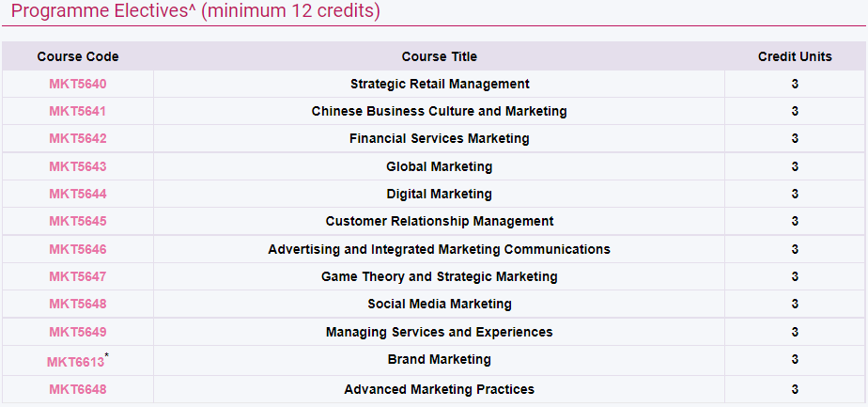This screenshot has width=868, height=407.
Task: Click the Digital Marketing course title
Action: tap(439, 194)
